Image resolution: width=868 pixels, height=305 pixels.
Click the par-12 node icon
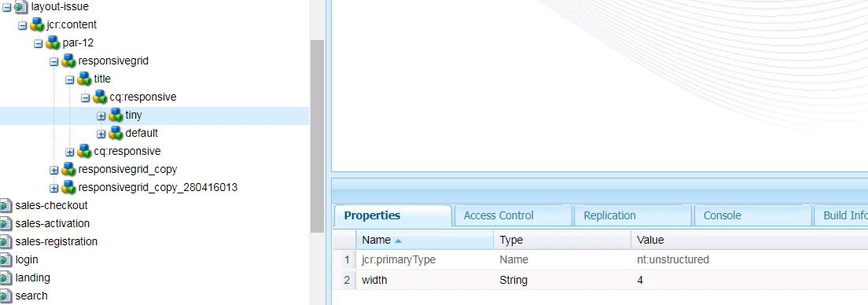(x=53, y=42)
